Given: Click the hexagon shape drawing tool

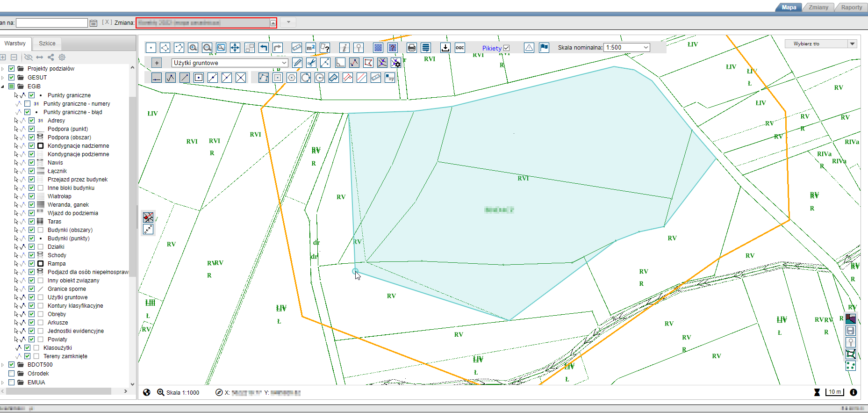Looking at the screenshot, I should (292, 78).
